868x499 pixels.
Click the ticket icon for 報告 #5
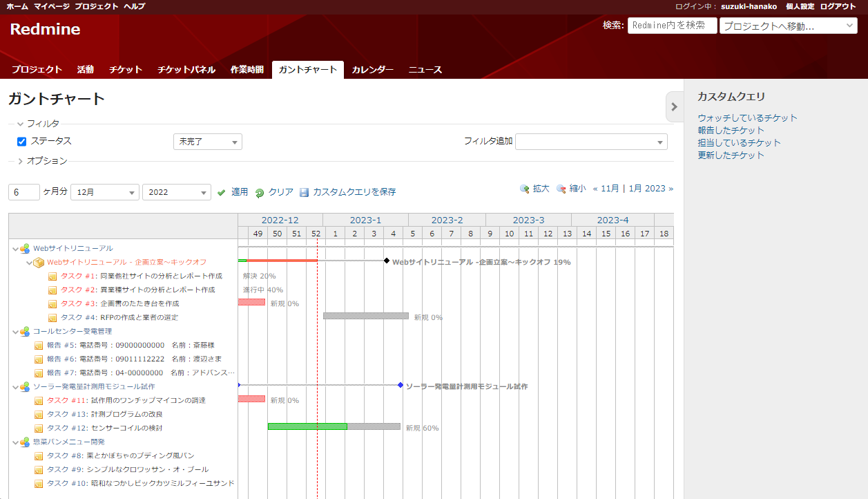[39, 346]
